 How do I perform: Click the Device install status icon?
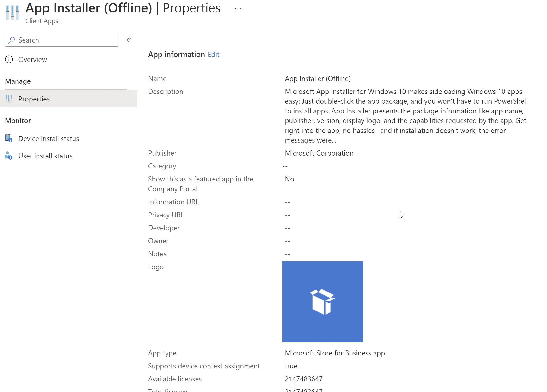(9, 138)
